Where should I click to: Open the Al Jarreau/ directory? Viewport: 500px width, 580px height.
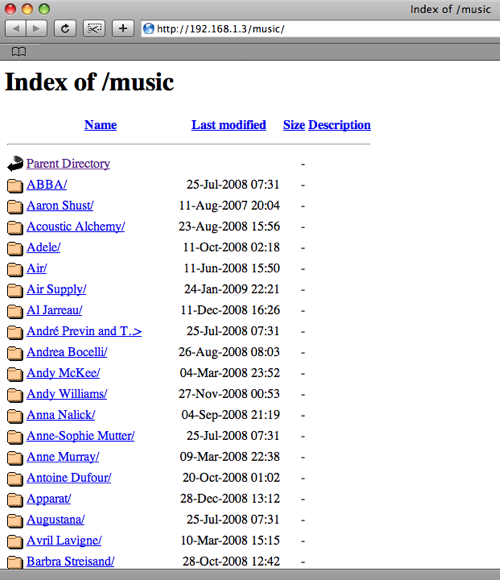point(54,310)
